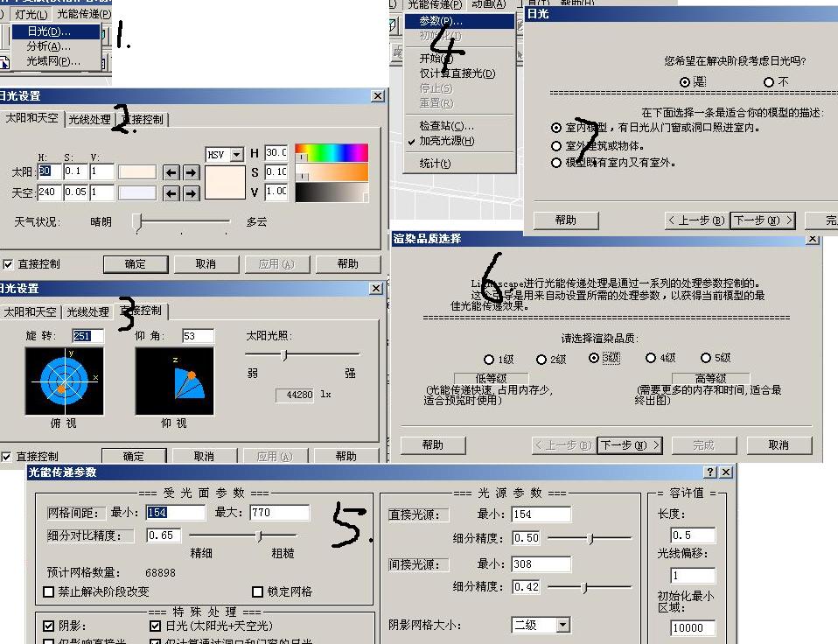Click 上一步(B) in the 日光 wizard dialog
838x644 pixels.
697,220
